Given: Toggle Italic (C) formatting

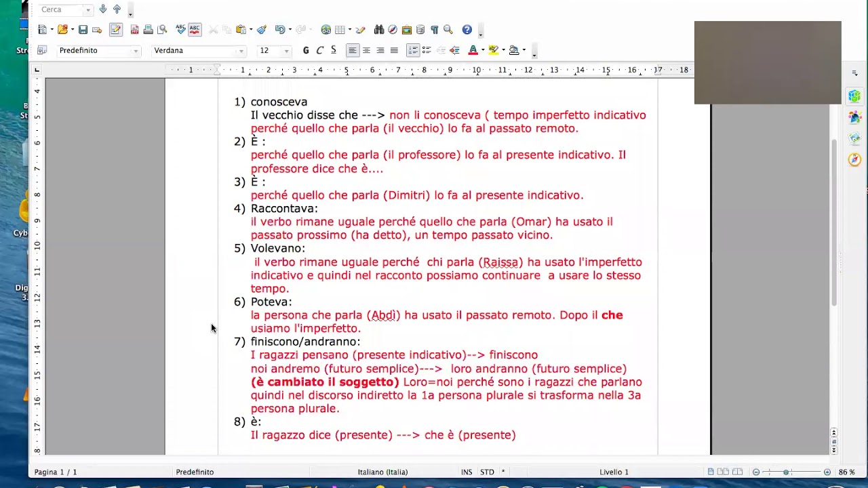Looking at the screenshot, I should pyautogui.click(x=320, y=50).
